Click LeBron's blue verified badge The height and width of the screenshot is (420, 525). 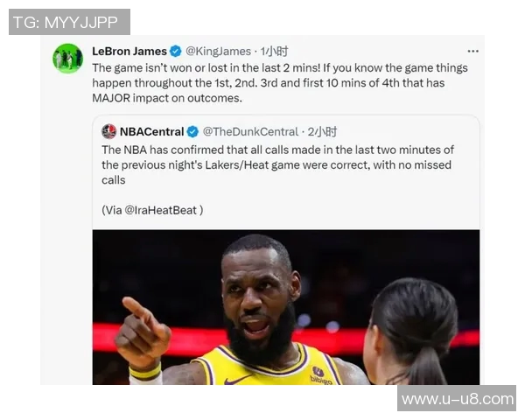click(175, 52)
